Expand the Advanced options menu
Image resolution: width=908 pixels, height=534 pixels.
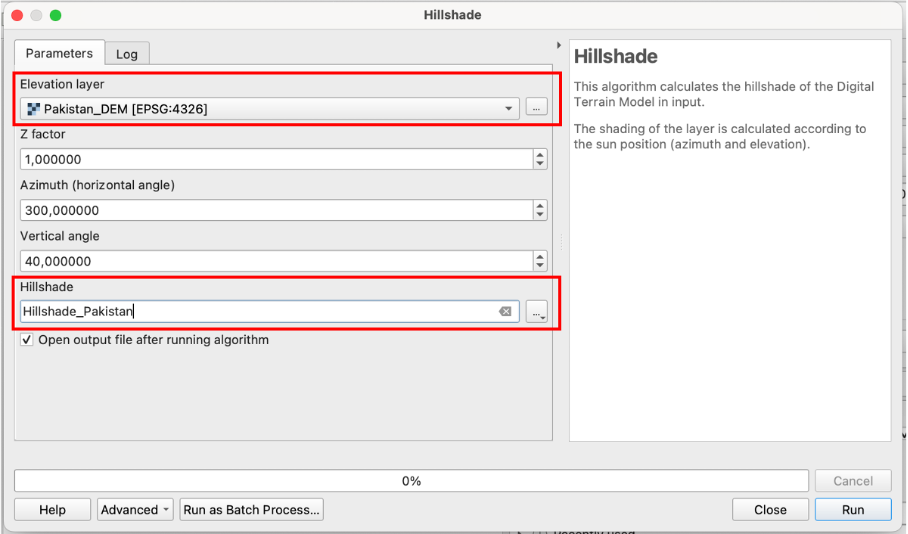[136, 510]
